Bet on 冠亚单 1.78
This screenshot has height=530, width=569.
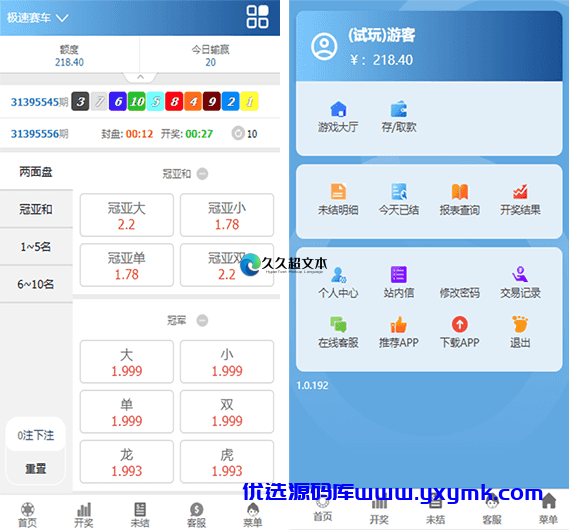pos(127,265)
